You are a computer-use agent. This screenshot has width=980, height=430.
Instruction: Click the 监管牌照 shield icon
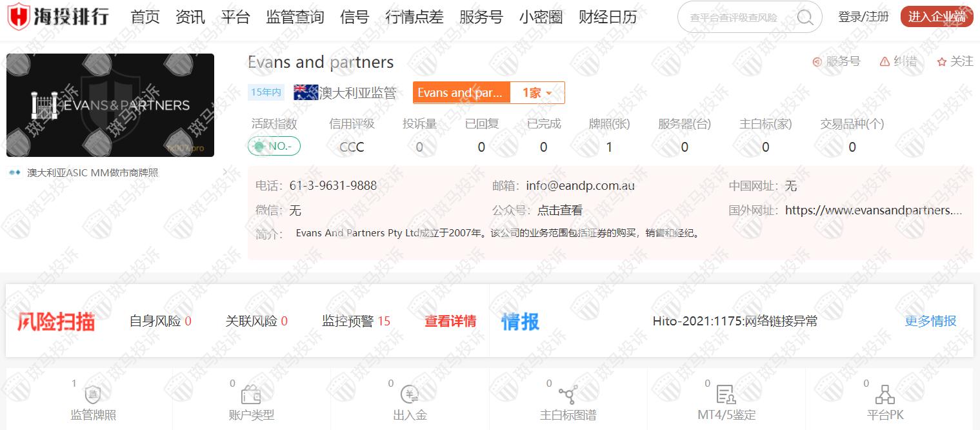point(93,394)
